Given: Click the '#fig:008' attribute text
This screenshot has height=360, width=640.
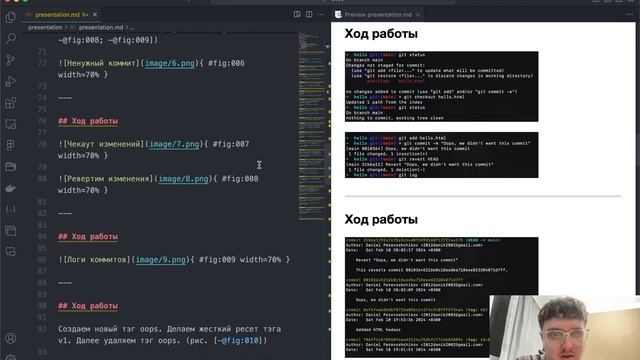Looking at the screenshot, I should click(240, 179).
